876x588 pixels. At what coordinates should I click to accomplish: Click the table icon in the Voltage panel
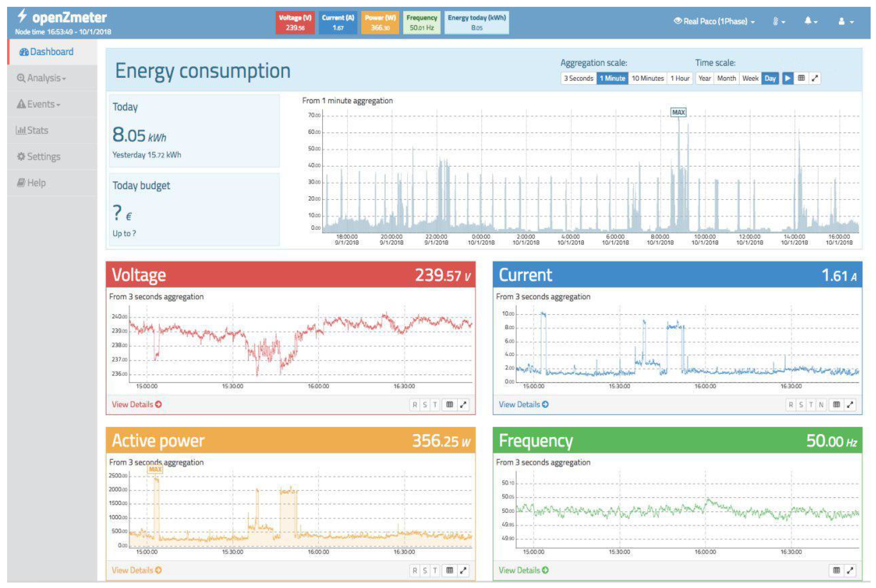coord(450,404)
